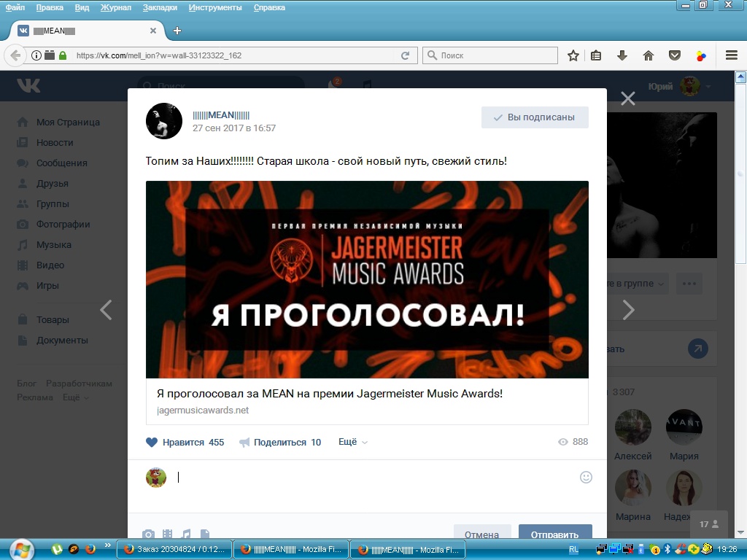Image resolution: width=747 pixels, height=560 pixels.
Task: Open the Юрий profile dropdown
Action: pyautogui.click(x=679, y=86)
